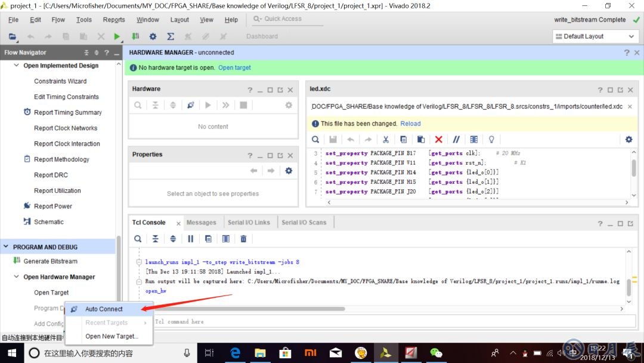Click the Sigma report icon in toolbar

(x=171, y=36)
